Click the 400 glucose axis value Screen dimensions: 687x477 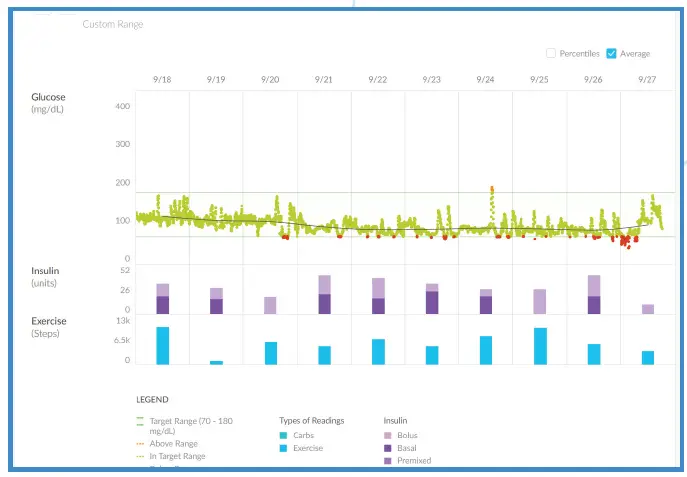(123, 106)
